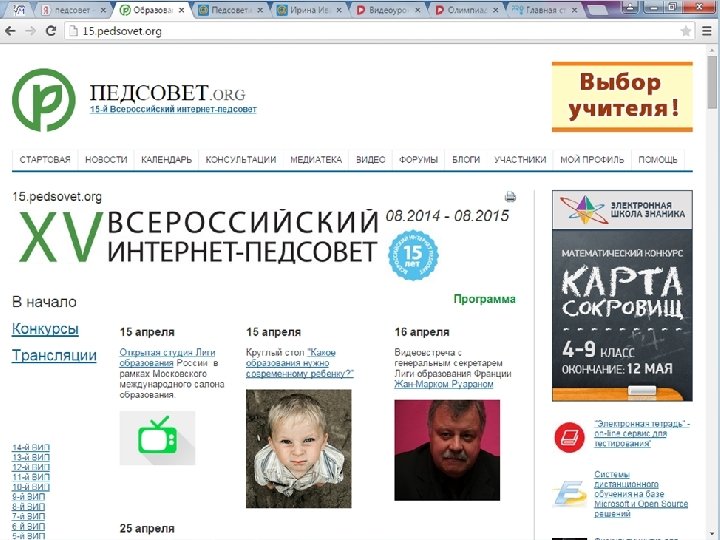Open the ВИДЕО menu item
Viewport: 720px width, 540px height.
pyautogui.click(x=371, y=159)
